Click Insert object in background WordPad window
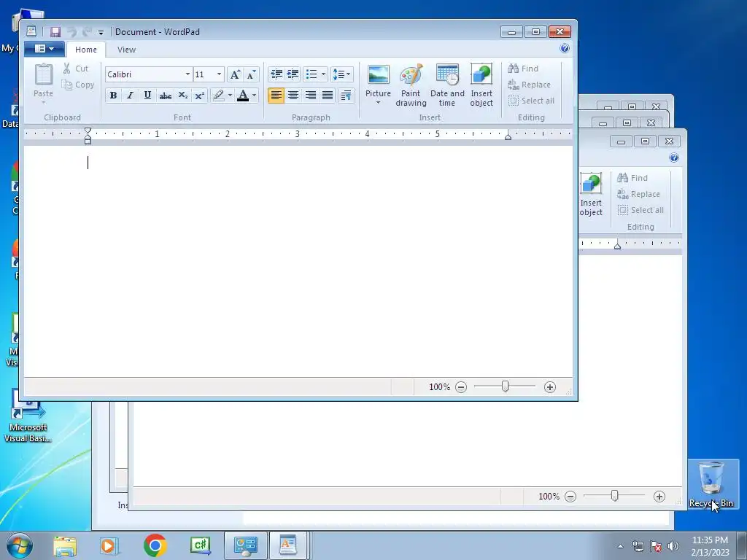This screenshot has height=560, width=747. point(591,194)
